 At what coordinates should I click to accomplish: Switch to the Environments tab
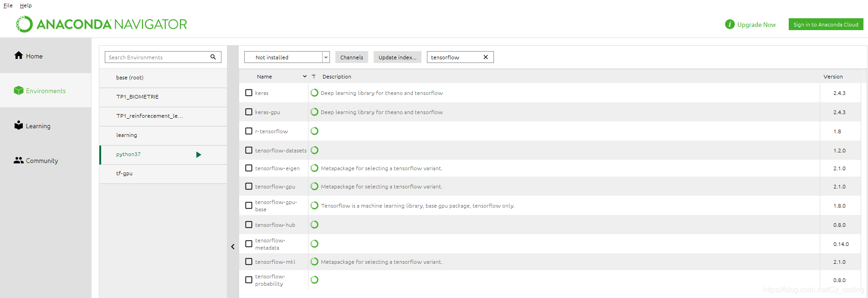coord(46,90)
